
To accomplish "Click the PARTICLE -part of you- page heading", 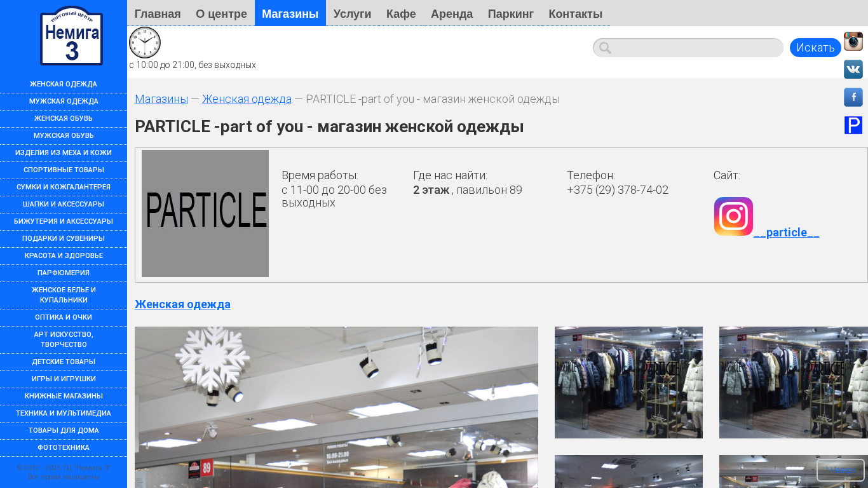I will (x=329, y=127).
